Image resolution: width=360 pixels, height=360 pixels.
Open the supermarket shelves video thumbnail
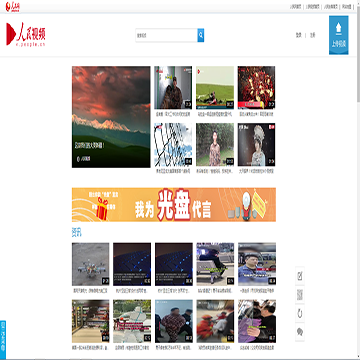91,321
